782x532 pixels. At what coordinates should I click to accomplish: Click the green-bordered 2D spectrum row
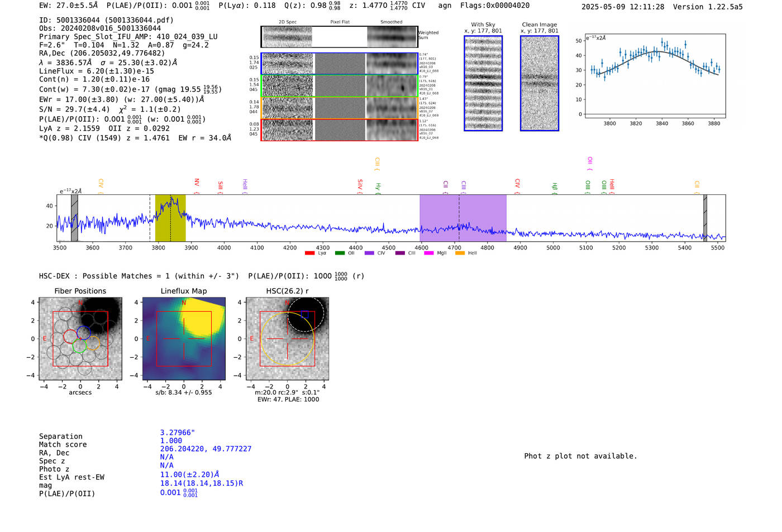(340, 85)
